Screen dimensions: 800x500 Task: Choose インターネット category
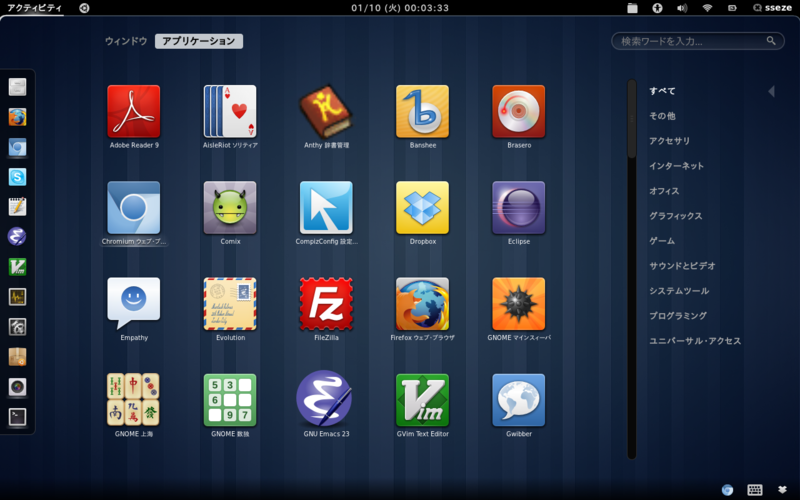coord(677,166)
